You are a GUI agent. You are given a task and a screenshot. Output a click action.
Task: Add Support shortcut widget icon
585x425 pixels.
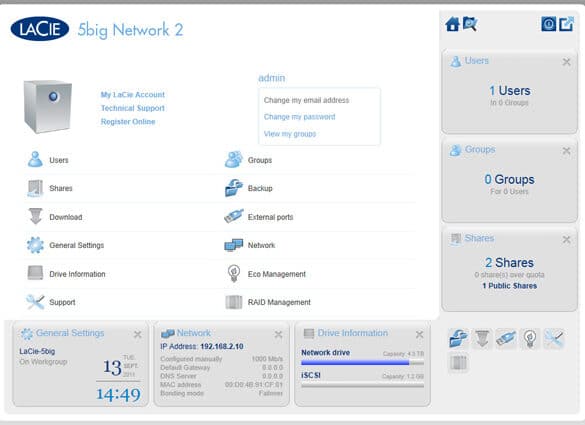[x=554, y=339]
